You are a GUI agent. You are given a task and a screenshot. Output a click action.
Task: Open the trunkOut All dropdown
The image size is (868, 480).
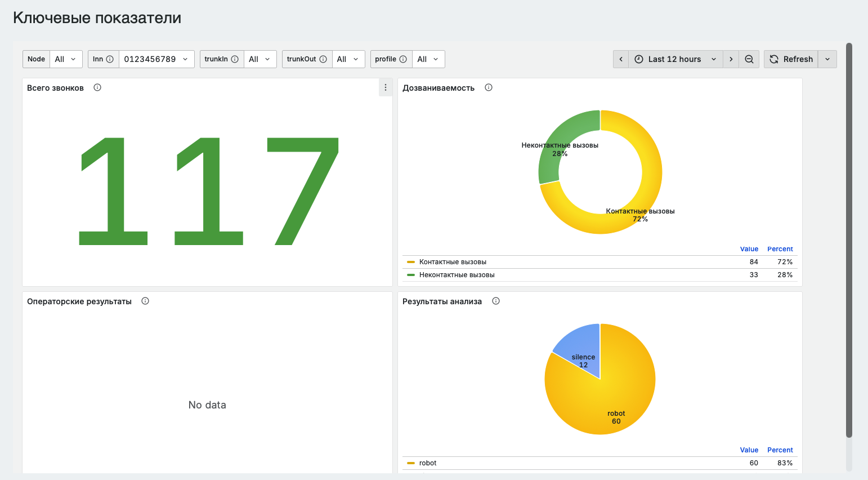click(x=348, y=59)
